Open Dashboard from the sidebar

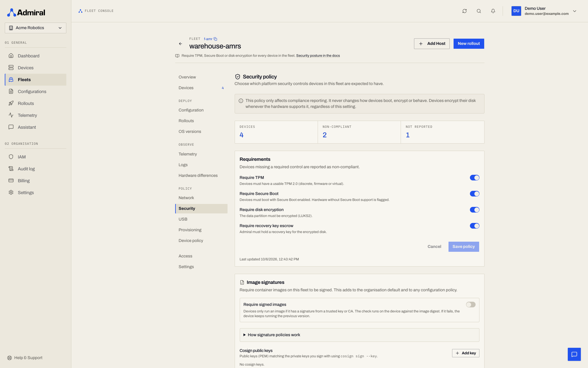coord(35,56)
